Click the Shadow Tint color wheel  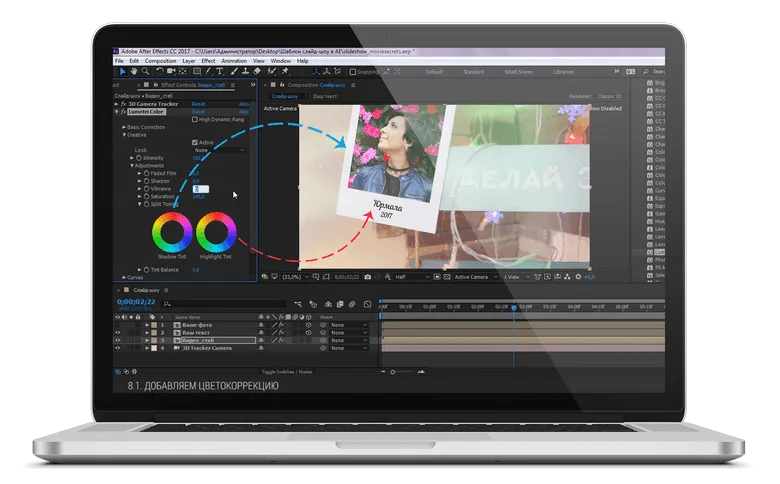[x=171, y=233]
